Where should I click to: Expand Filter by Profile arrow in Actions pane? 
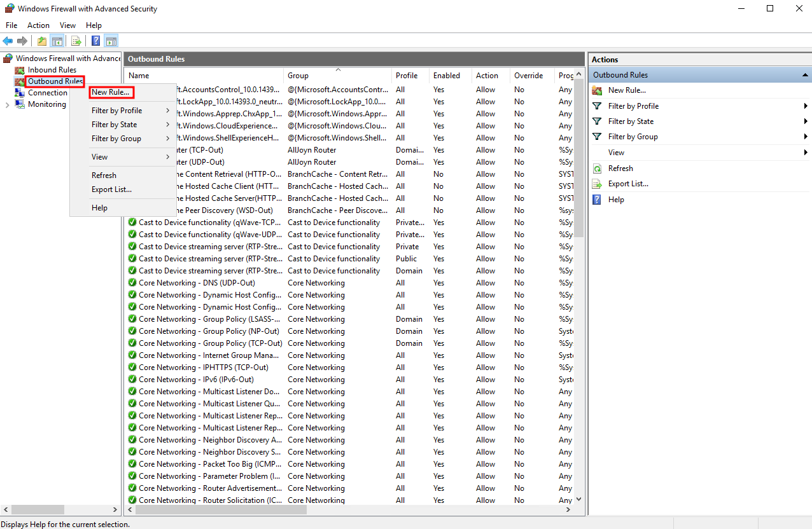(806, 106)
